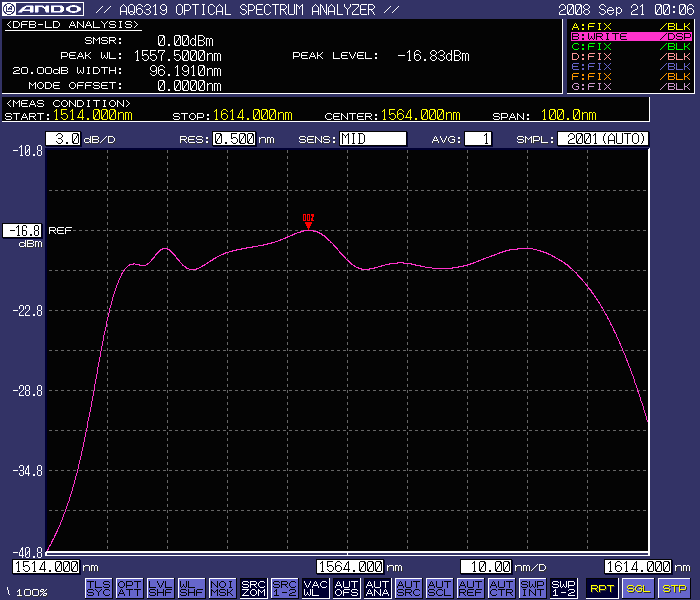Image resolution: width=700 pixels, height=600 pixels.
Task: Click the SENS MID field
Action: 373,139
